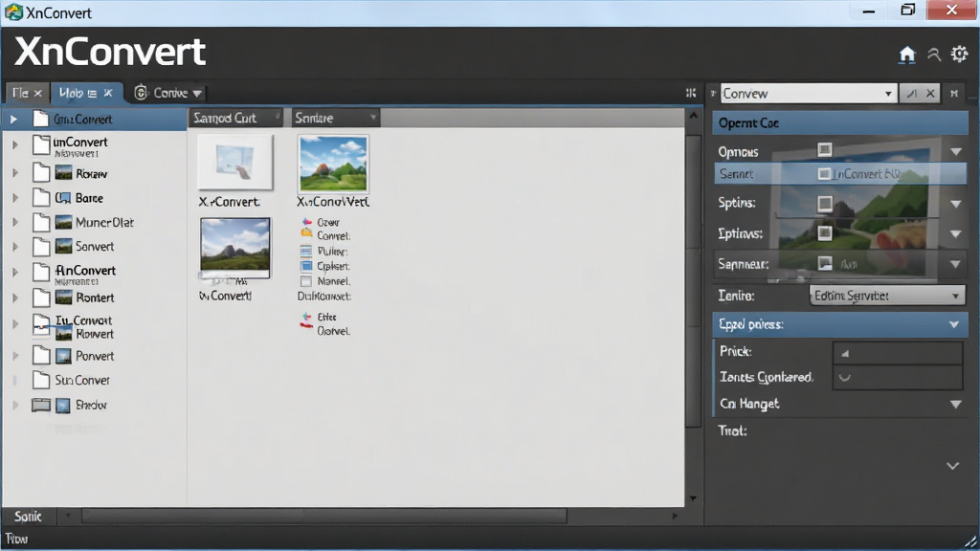Click the XnConvert app icon in title bar
This screenshot has height=551, width=980.
[x=13, y=11]
